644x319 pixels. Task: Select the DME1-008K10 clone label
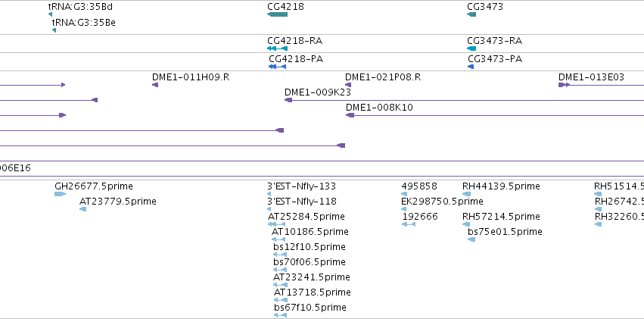379,108
